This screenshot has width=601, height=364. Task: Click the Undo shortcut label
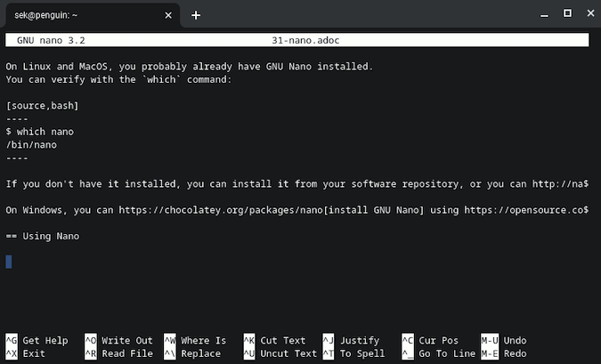click(x=515, y=340)
